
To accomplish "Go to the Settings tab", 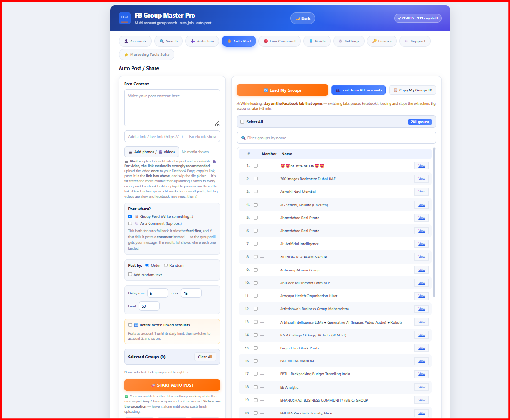I will click(348, 42).
